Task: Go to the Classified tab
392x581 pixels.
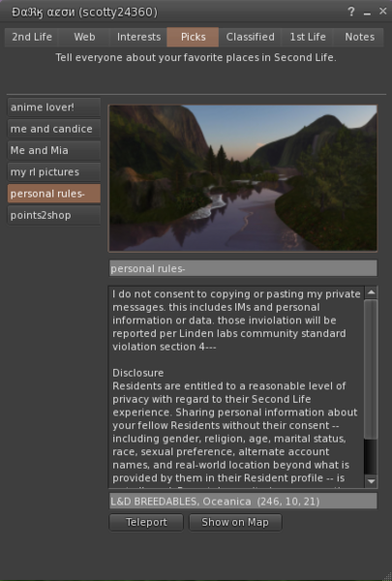Action: point(250,37)
